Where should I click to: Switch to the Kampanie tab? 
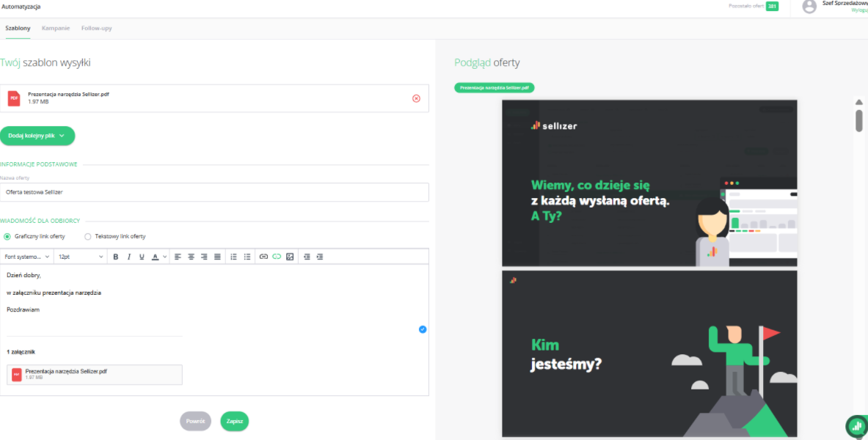point(56,28)
